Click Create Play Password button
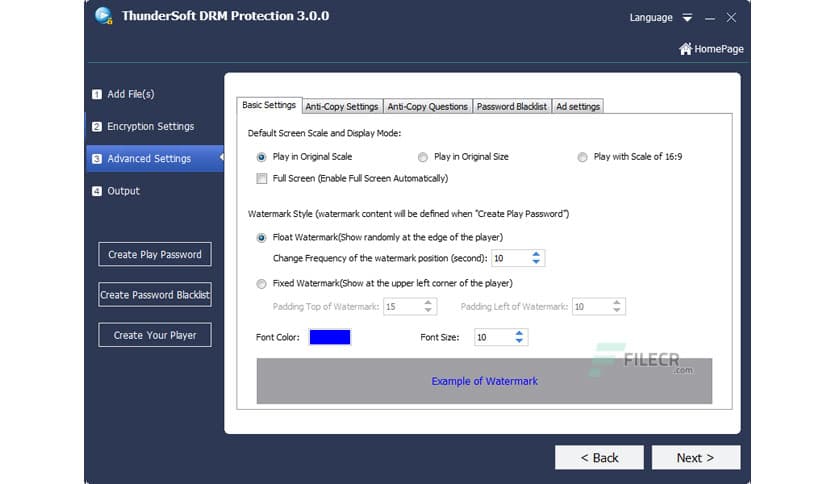836x484 pixels. point(155,254)
